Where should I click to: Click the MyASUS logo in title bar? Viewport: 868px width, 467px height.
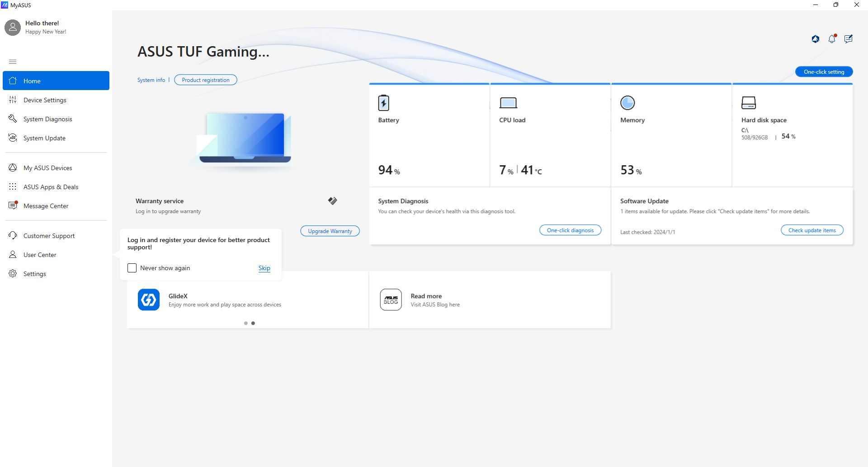5,5
